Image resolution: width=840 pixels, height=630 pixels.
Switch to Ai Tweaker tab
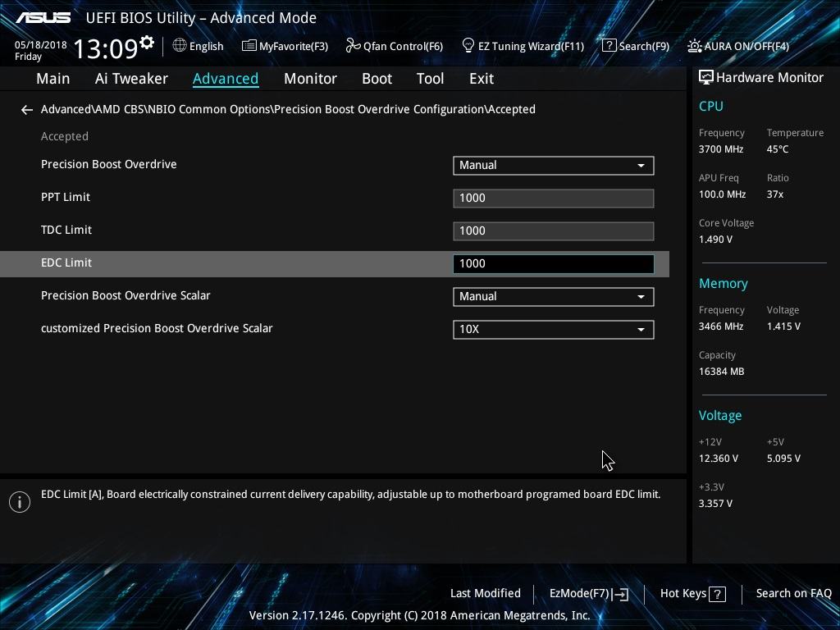point(131,79)
